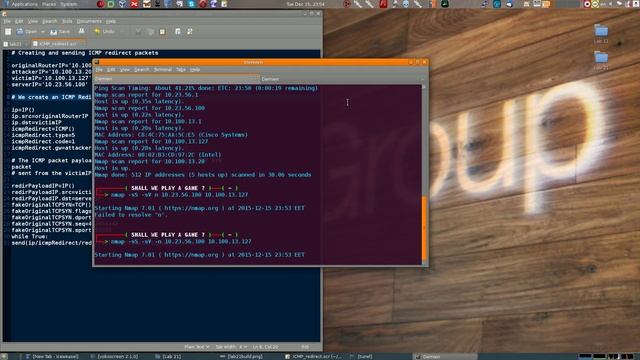Image resolution: width=640 pixels, height=360 pixels.
Task: Click the '# Creating and sending ICMP redirect packets' comment
Action: pos(85,53)
